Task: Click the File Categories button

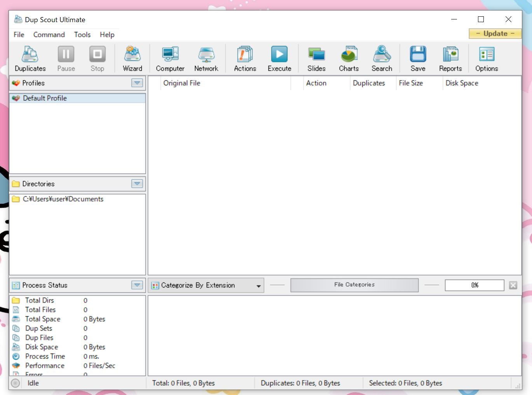Action: (x=354, y=285)
